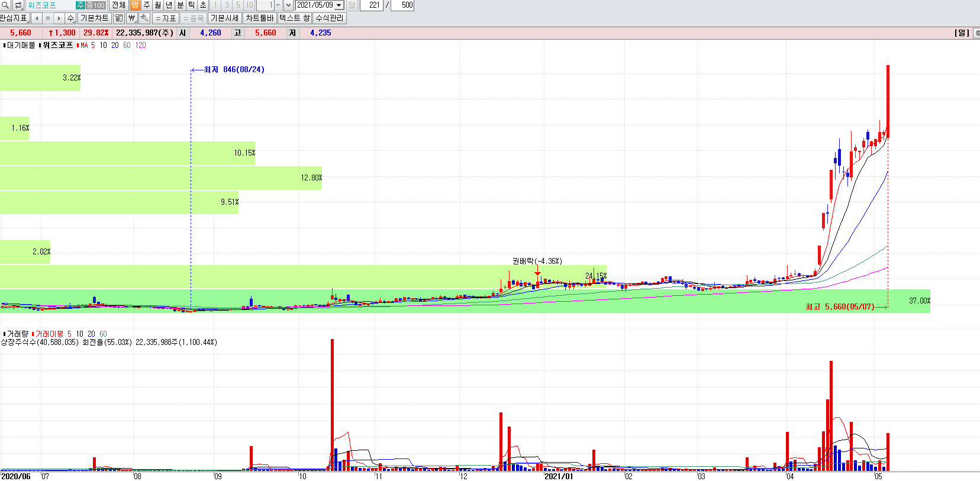Click the 증100 margin badge
980x481 pixels.
[96, 5]
